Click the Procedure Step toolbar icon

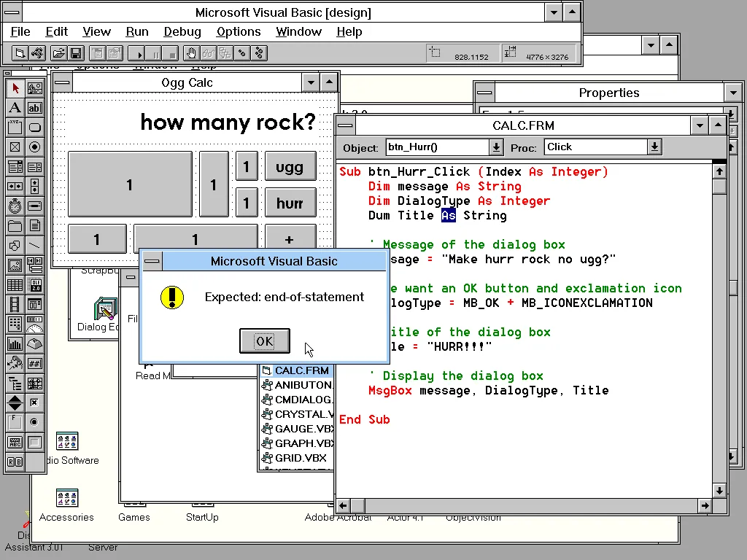[259, 52]
